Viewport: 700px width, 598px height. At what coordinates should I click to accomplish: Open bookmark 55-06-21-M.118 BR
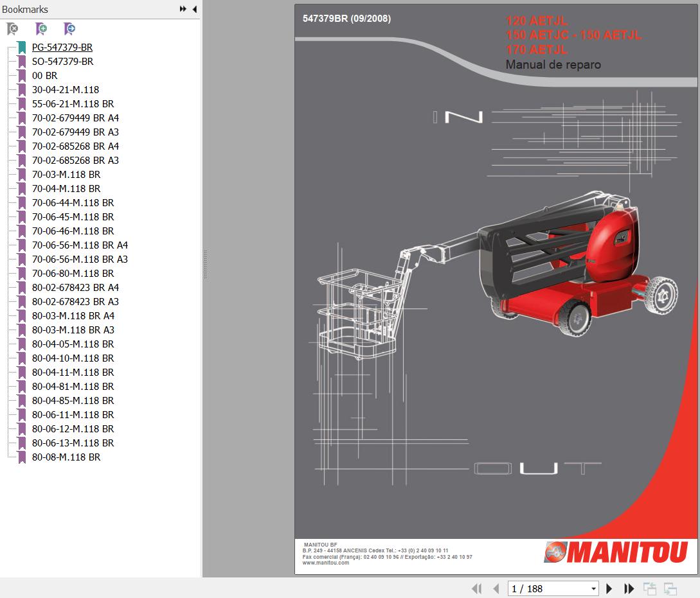point(73,104)
